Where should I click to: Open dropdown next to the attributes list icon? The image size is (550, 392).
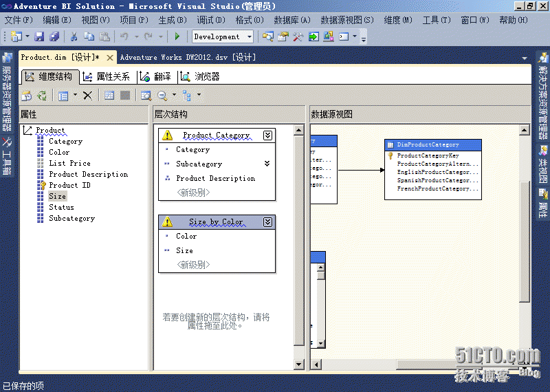click(x=75, y=95)
